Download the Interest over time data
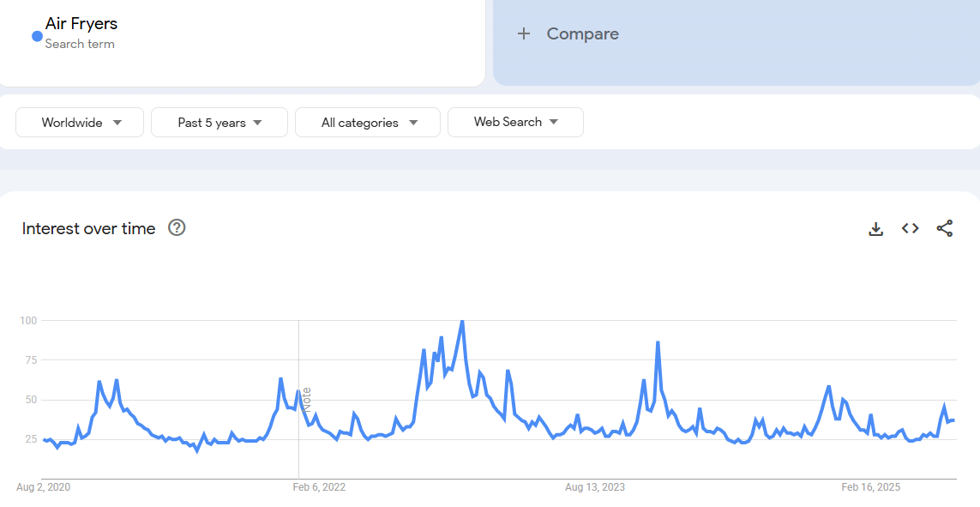The image size is (980, 507). 875,228
